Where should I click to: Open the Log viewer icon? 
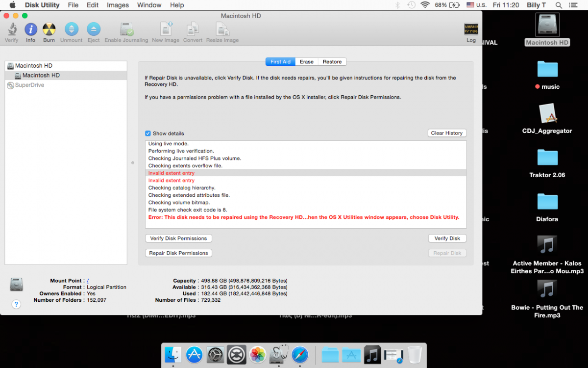(471, 29)
